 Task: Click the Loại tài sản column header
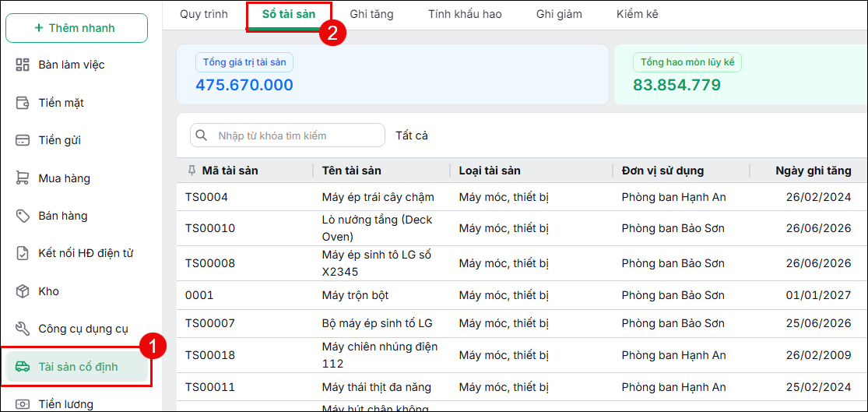pos(490,171)
